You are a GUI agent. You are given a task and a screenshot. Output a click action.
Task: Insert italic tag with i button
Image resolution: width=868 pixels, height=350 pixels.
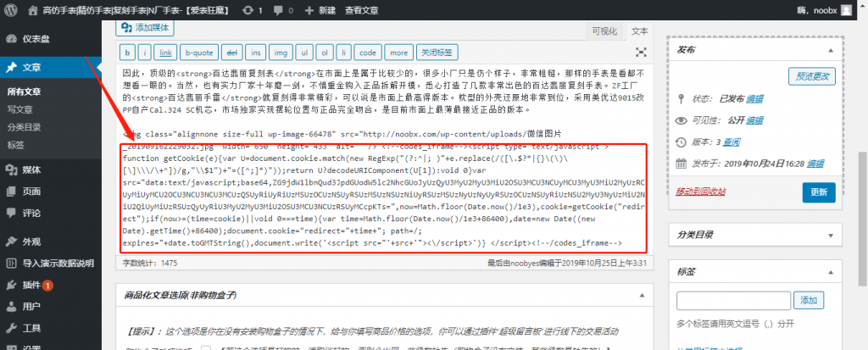point(144,53)
